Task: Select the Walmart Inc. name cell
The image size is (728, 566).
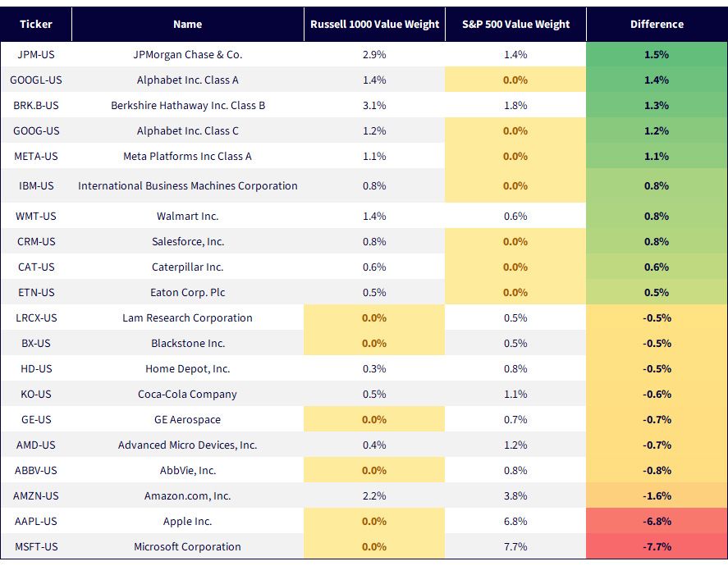Action: click(188, 216)
